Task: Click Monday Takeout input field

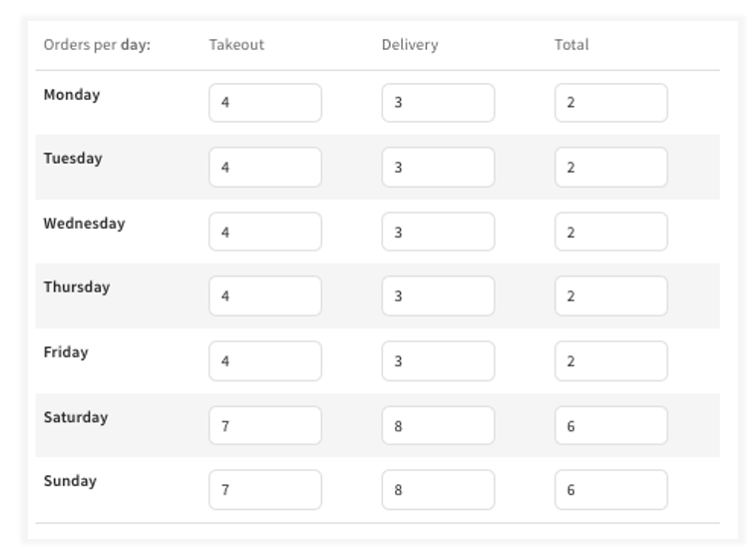Action: pyautogui.click(x=264, y=103)
